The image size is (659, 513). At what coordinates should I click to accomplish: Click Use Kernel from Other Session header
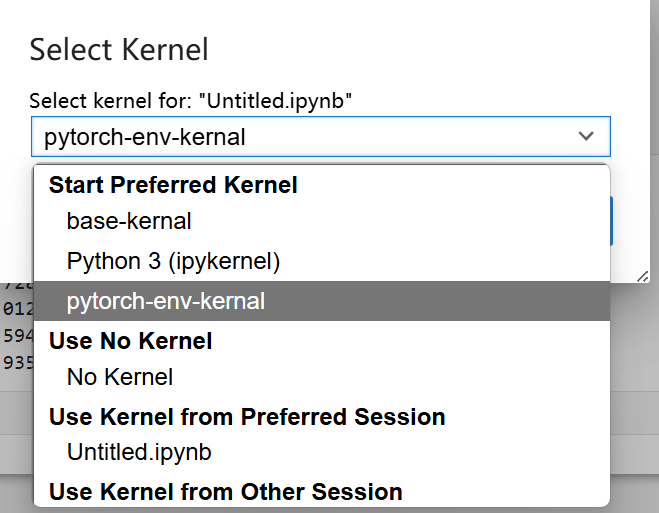(225, 492)
